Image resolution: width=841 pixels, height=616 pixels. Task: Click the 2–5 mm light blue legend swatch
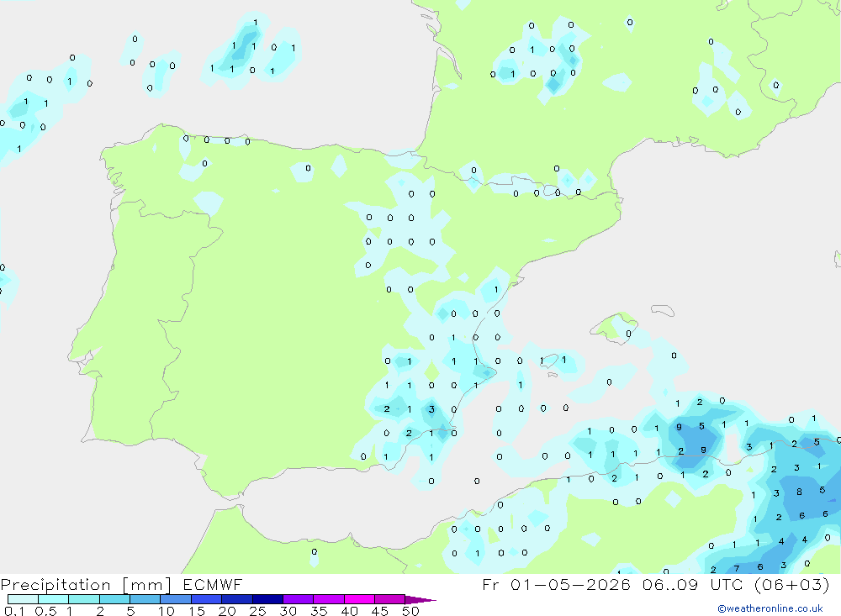[x=114, y=599]
